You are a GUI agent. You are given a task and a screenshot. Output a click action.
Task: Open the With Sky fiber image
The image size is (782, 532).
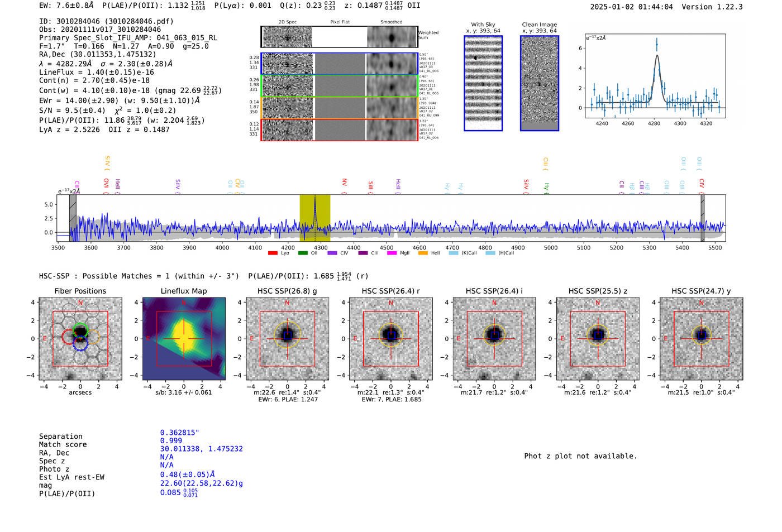[483, 83]
